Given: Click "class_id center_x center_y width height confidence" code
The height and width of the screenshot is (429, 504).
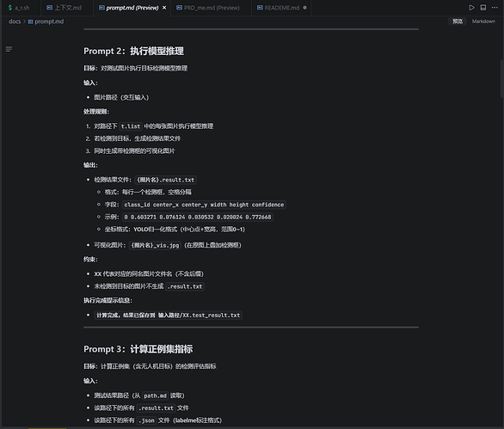Looking at the screenshot, I should (x=204, y=205).
